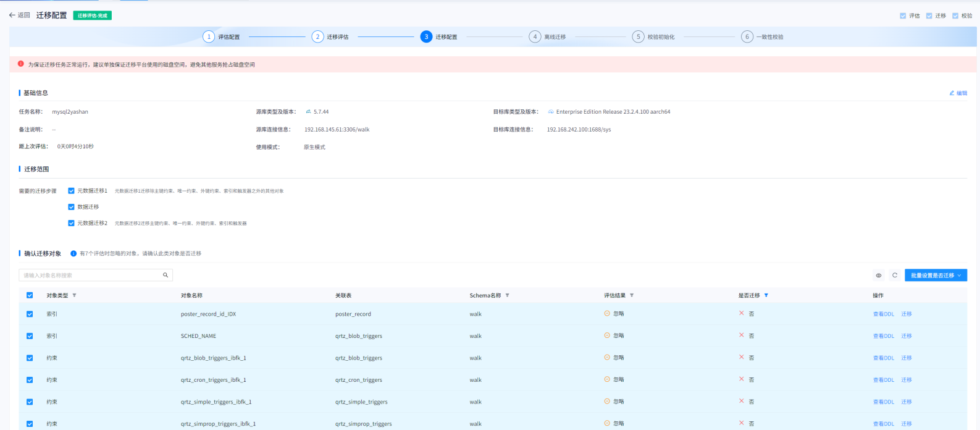View DDL for qrtz_cron_triggers_ibfk_1
The width and height of the screenshot is (980, 430).
(x=883, y=380)
